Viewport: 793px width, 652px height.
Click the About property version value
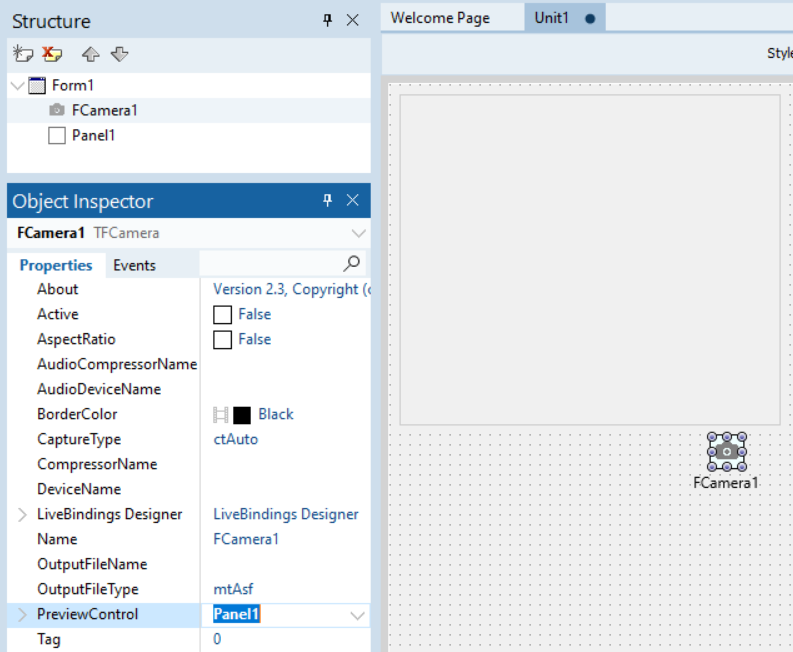(x=292, y=289)
